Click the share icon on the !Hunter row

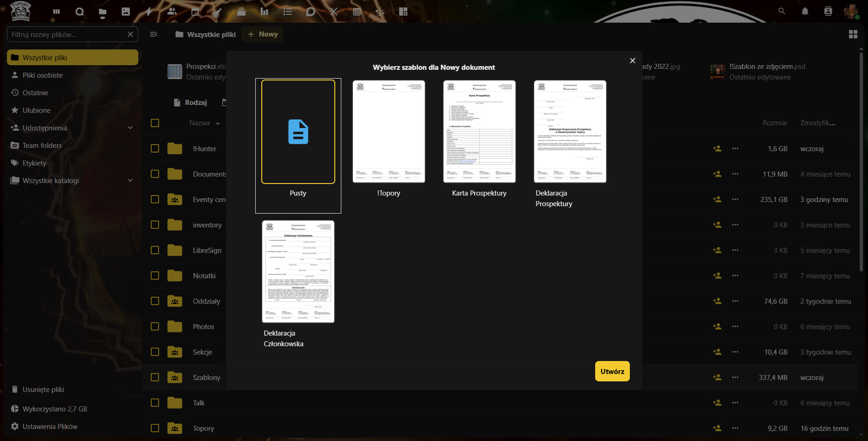coord(717,149)
